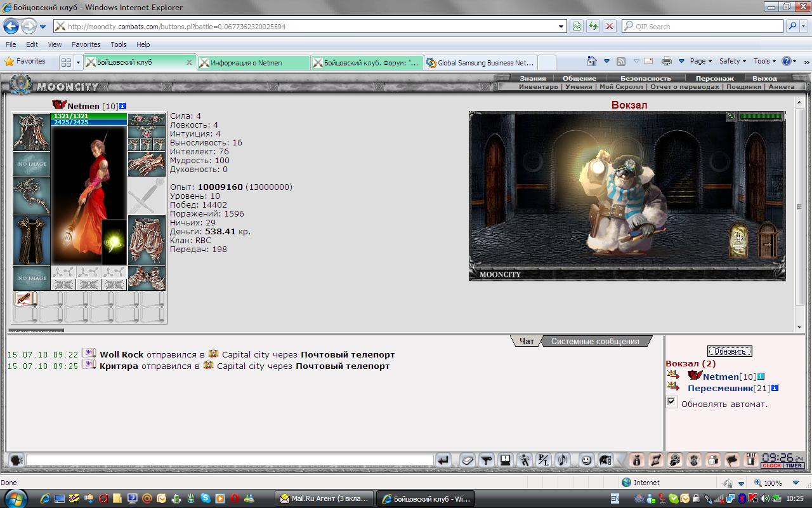
Task: Open the Safety dropdown menu
Action: 733,62
